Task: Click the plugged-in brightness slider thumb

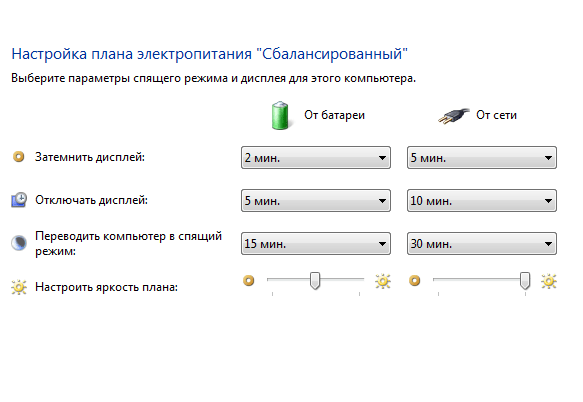Action: [x=525, y=280]
